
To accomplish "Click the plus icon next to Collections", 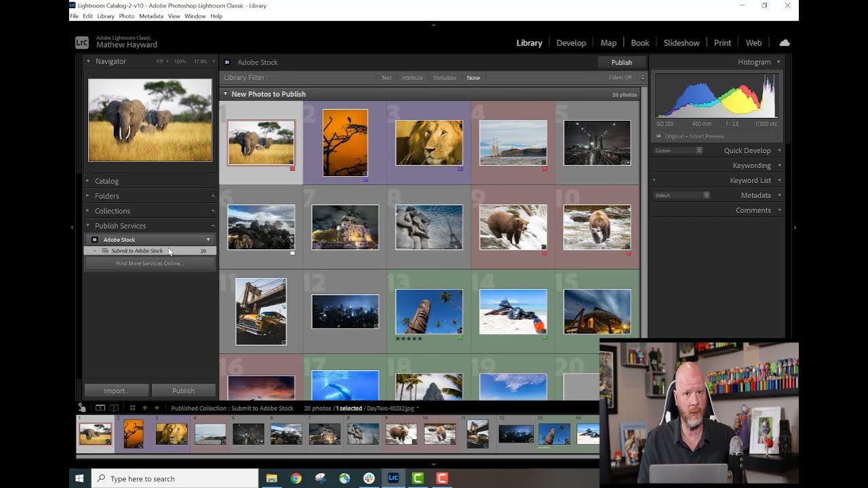I will 213,211.
